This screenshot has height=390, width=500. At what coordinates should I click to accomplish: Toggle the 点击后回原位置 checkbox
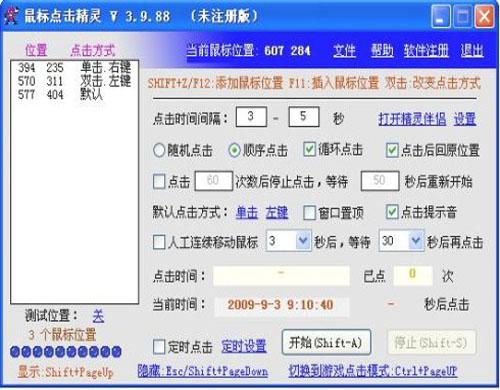pyautogui.click(x=392, y=150)
